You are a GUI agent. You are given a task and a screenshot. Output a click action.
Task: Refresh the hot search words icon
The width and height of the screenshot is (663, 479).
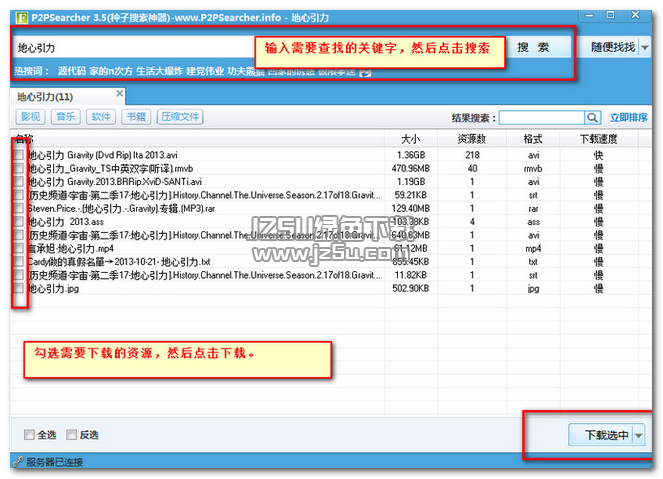[365, 72]
